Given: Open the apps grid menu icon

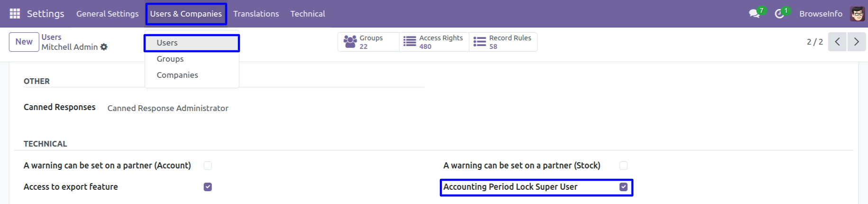Looking at the screenshot, I should (15, 14).
